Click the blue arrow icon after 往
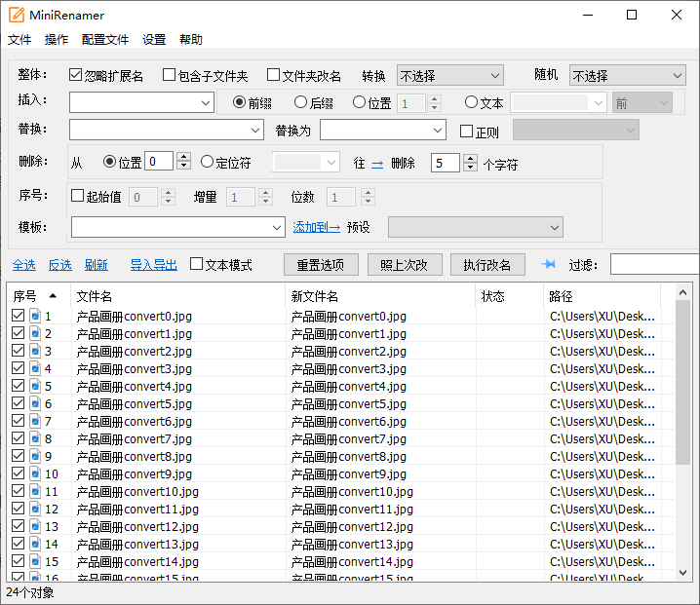The image size is (700, 605). (377, 165)
